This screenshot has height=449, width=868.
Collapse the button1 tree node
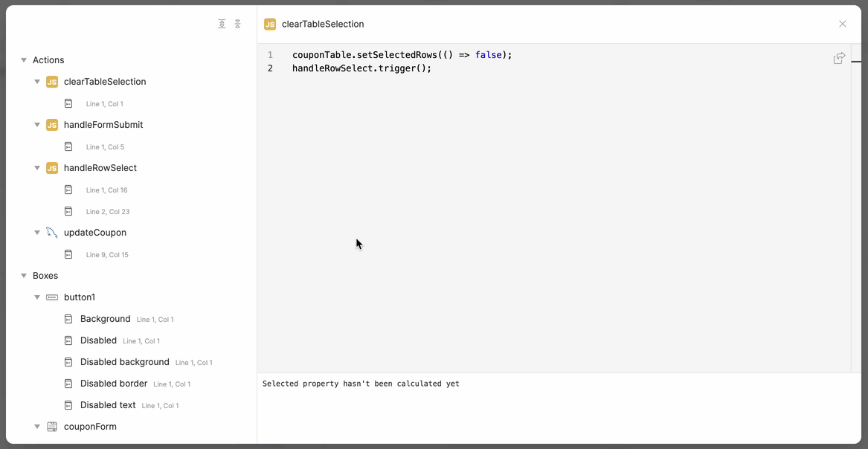coord(37,297)
